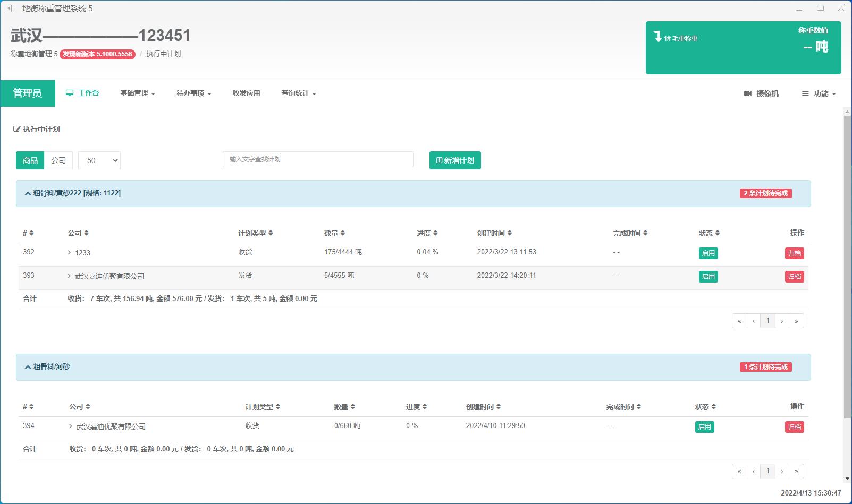Sort first table by 进度 column

pyautogui.click(x=427, y=233)
